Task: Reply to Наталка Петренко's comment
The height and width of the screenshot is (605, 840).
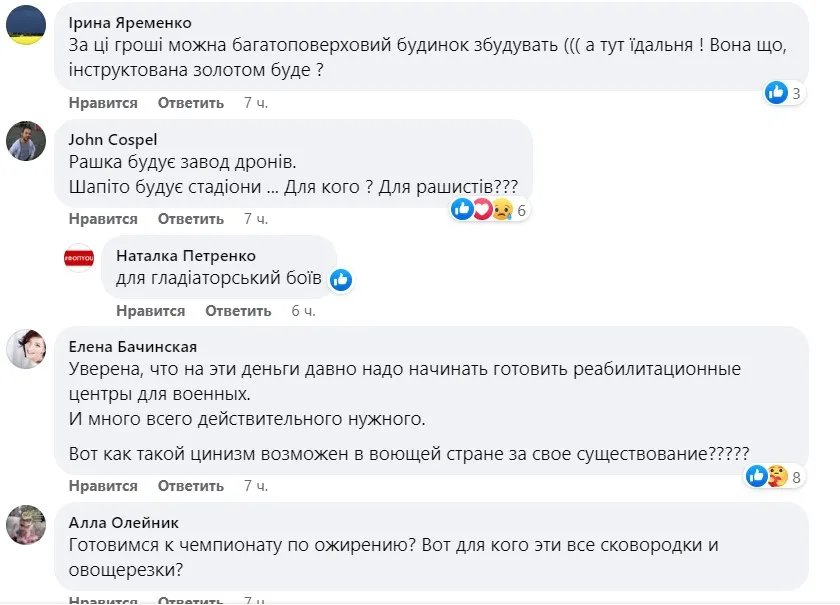Action: 239,311
